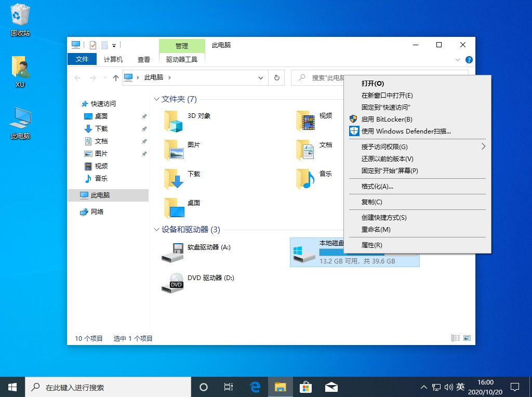Select 此电脑 in the navigation pane
532x397 pixels.
pos(108,195)
